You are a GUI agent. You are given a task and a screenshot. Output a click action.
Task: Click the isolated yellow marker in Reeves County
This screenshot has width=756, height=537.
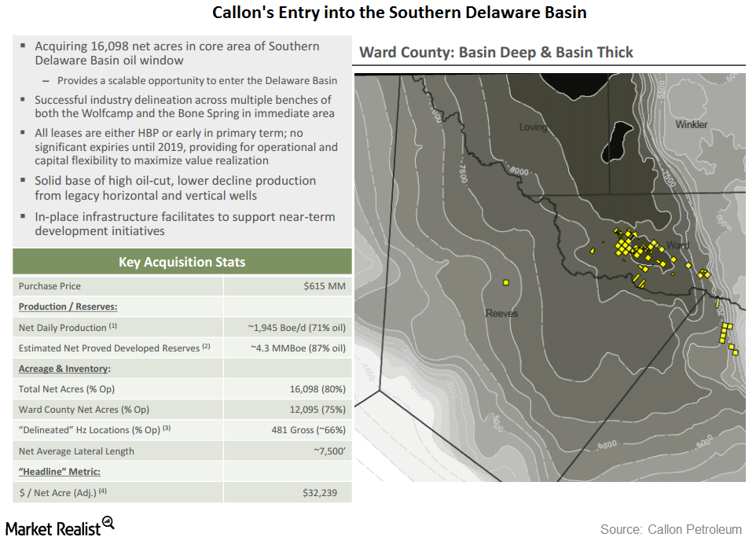pos(505,281)
